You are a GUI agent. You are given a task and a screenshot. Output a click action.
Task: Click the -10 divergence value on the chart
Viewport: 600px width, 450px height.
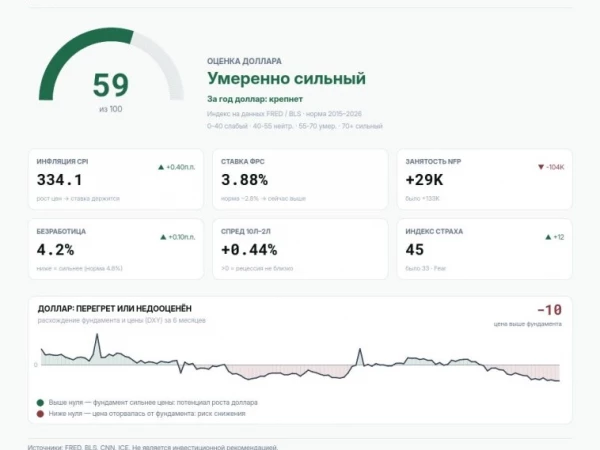coord(549,310)
